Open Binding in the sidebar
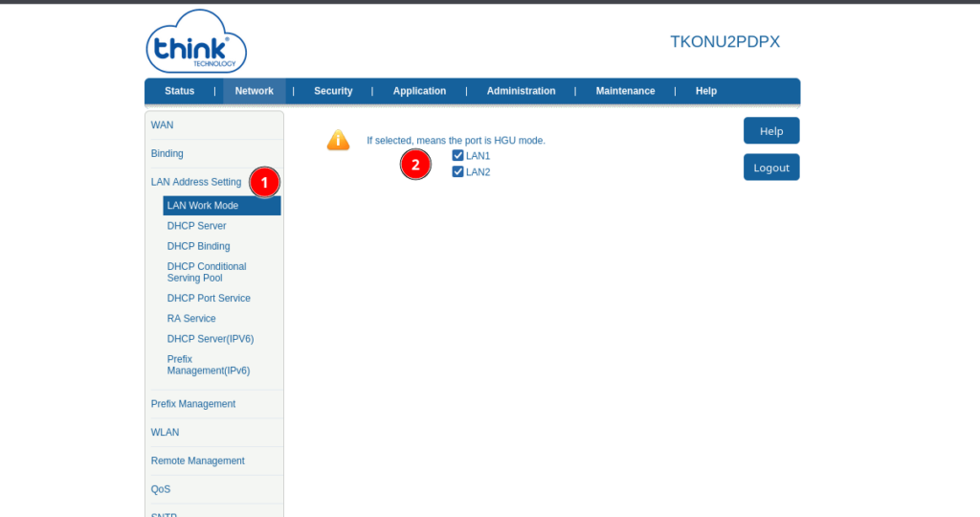Viewport: 980px width, 517px height. 167,153
